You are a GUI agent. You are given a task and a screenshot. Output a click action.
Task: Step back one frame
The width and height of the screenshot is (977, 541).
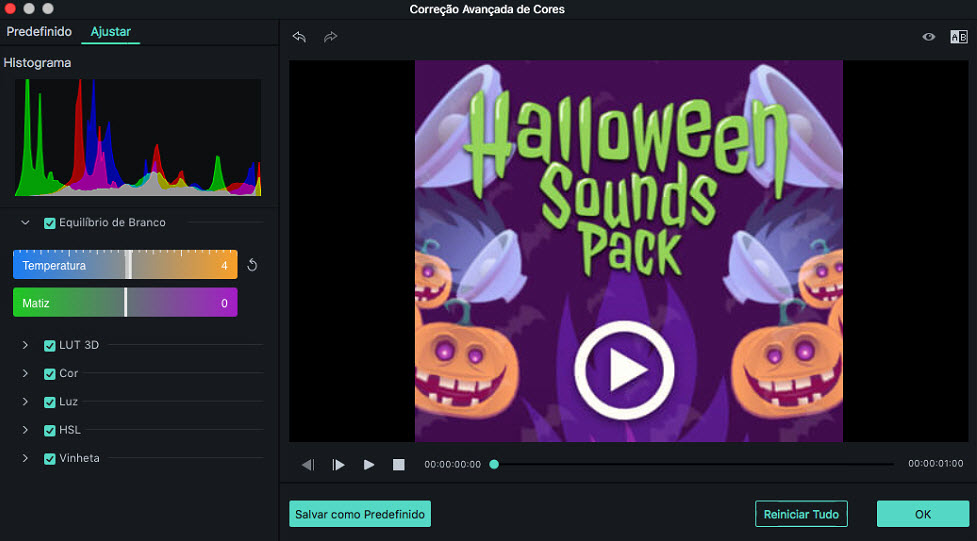308,464
